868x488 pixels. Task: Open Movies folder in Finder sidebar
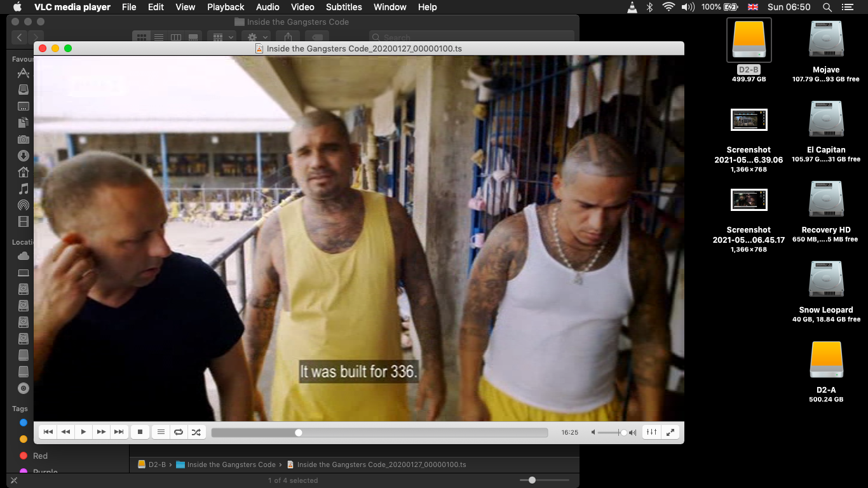[x=24, y=222]
